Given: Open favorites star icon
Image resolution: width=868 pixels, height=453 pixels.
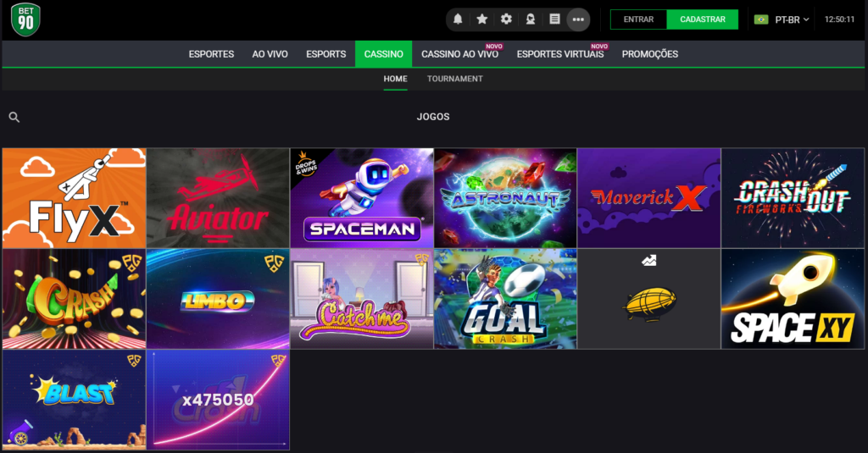Looking at the screenshot, I should (482, 19).
